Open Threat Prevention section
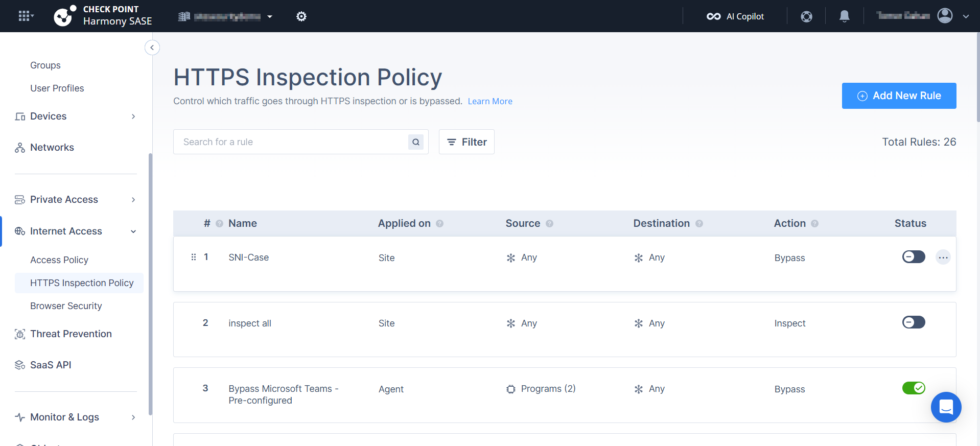980x446 pixels. click(71, 334)
